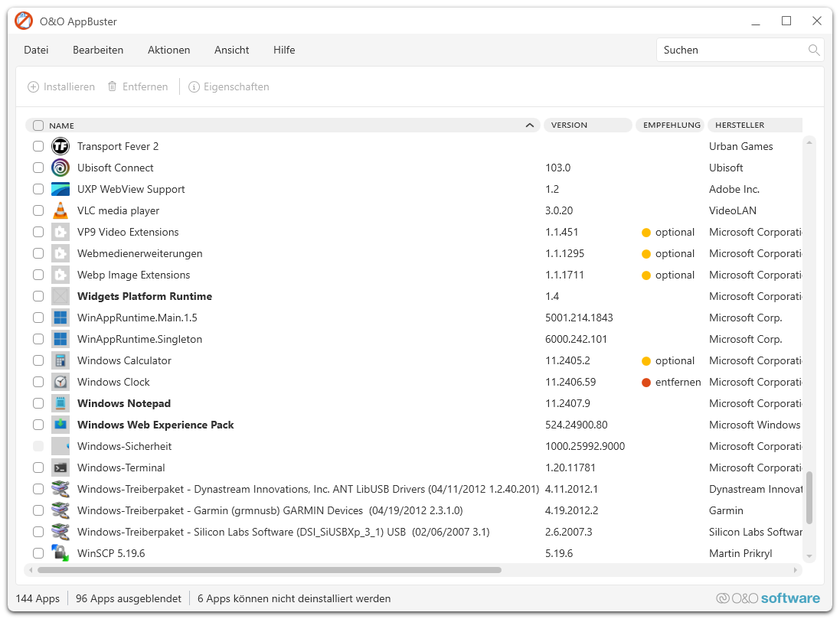840x619 pixels.
Task: Tick the Transport Fever 2 checkbox
Action: 38,146
